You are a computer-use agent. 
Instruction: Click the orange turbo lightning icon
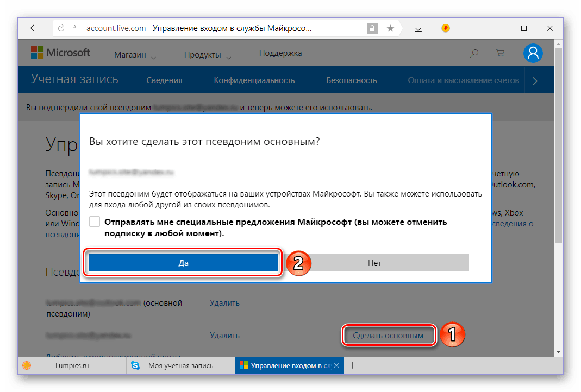click(x=446, y=28)
